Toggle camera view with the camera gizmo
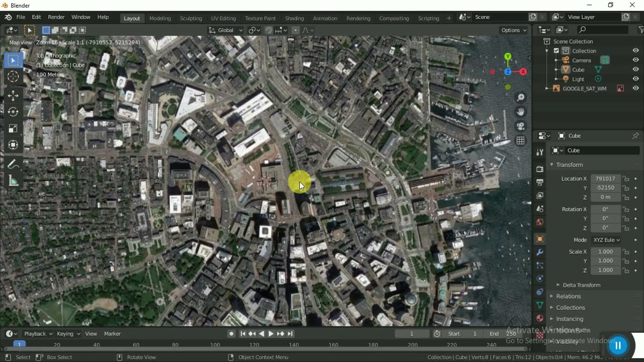 [521, 126]
